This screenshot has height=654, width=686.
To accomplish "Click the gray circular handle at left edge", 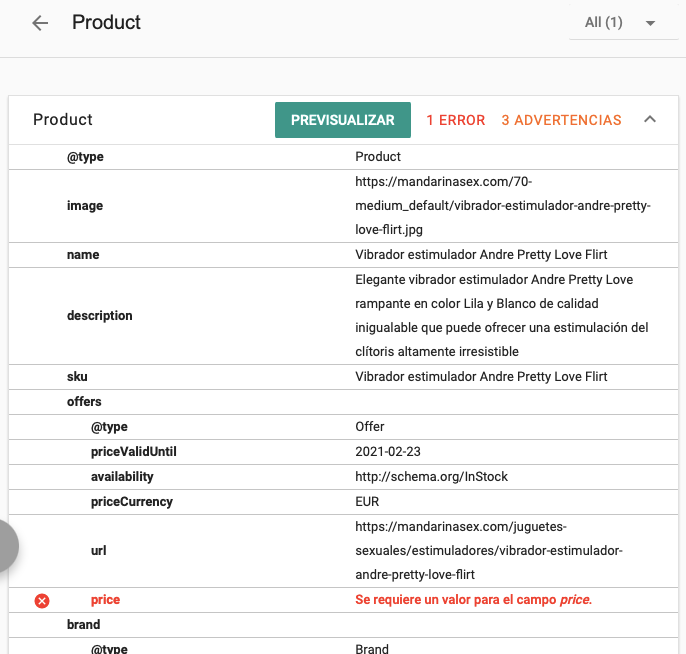I will (5, 546).
